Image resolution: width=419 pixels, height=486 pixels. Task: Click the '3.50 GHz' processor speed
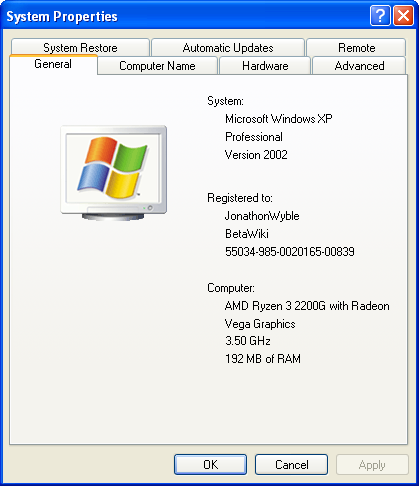pos(248,341)
